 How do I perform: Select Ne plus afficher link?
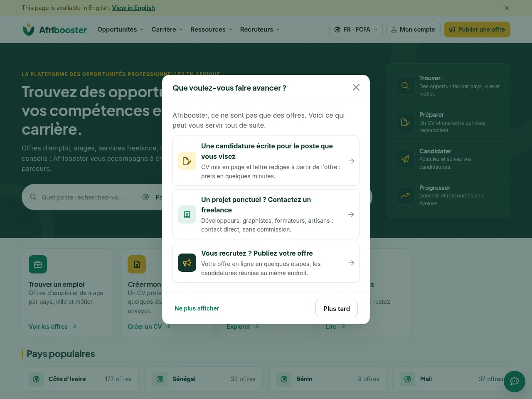point(197,308)
